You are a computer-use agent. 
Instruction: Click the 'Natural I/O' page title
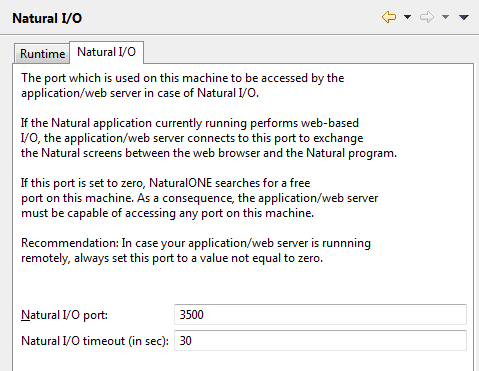47,18
